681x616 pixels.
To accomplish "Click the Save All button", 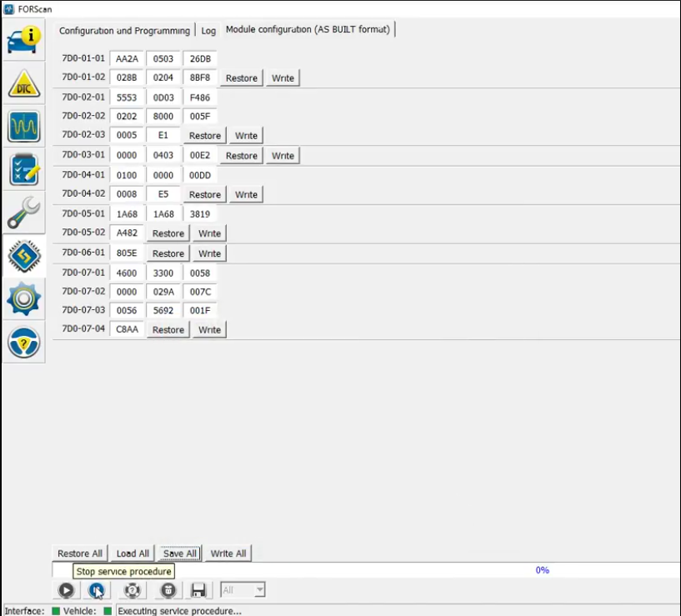I will tap(179, 553).
